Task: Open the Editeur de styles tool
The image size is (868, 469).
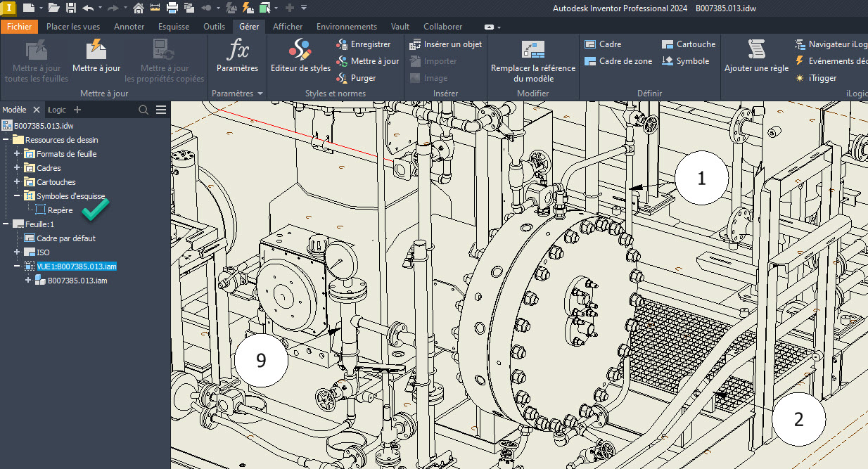Action: pos(300,55)
